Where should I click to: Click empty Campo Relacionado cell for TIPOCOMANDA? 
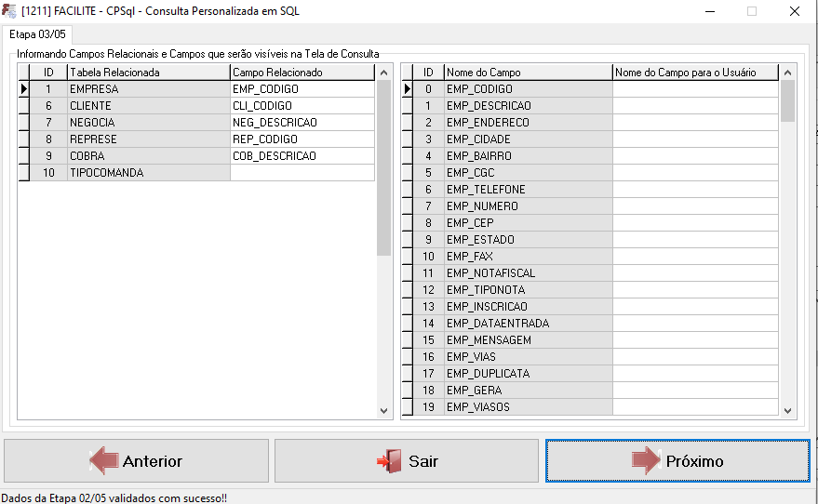[302, 173]
